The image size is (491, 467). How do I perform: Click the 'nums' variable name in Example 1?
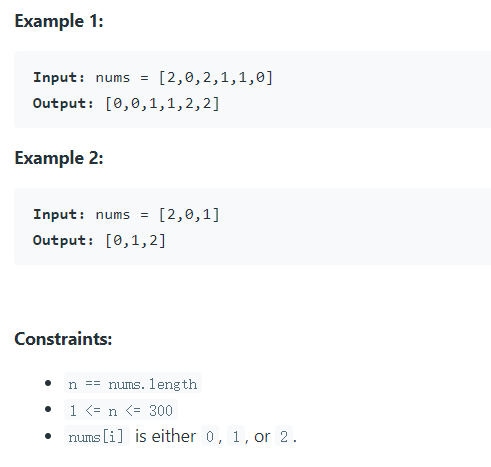(113, 78)
